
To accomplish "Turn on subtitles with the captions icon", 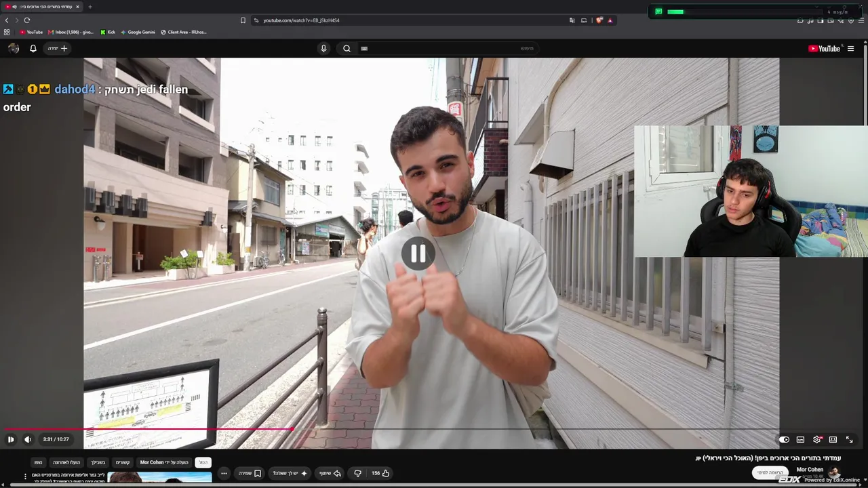I will pyautogui.click(x=800, y=439).
